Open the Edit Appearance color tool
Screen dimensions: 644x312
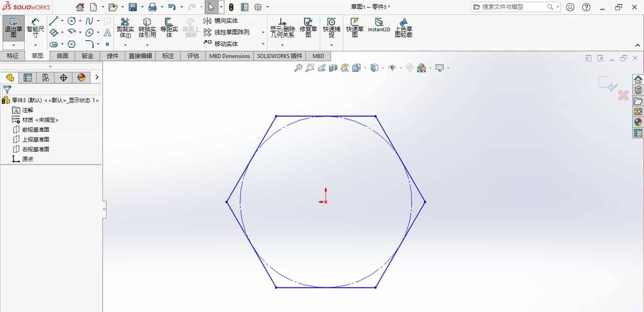coord(421,68)
